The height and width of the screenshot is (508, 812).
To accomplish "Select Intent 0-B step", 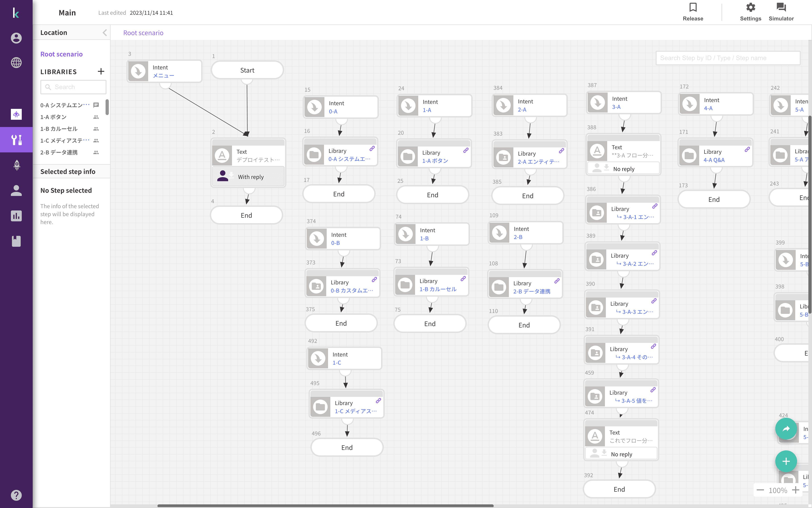I will click(x=343, y=239).
